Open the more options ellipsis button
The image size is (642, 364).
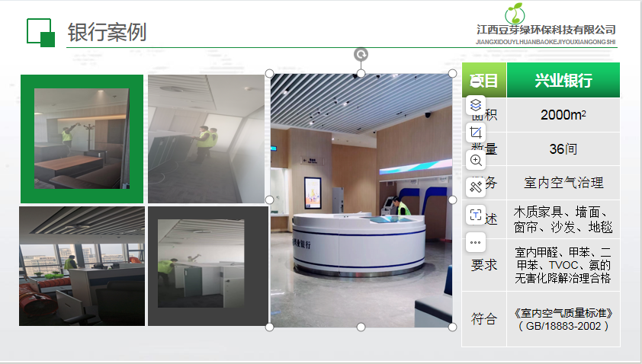pyautogui.click(x=476, y=242)
